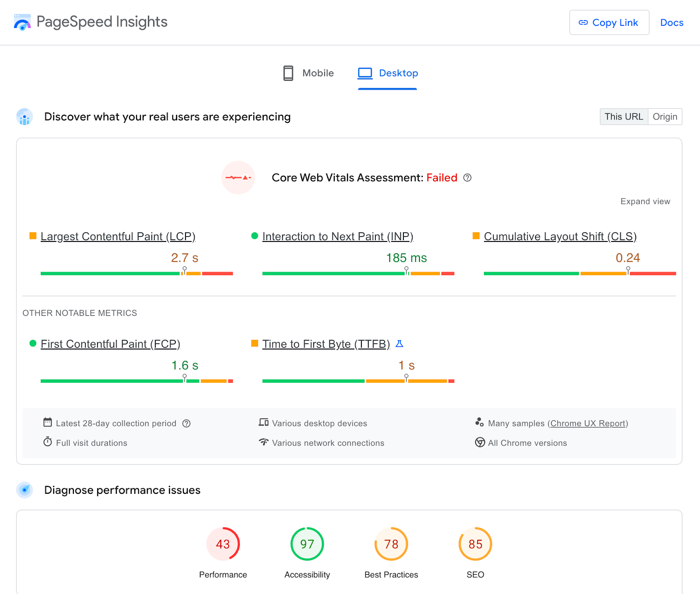Click Expand view to show metric details

click(x=645, y=201)
